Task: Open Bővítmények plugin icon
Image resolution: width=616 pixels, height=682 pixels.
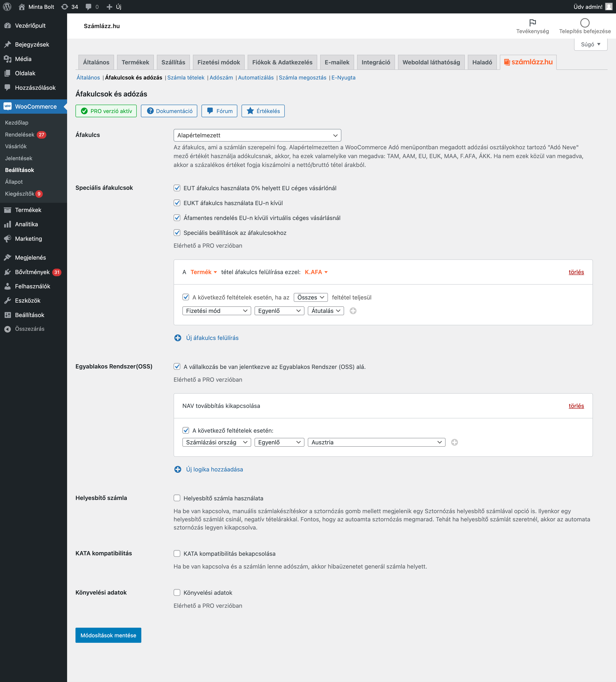Action: tap(7, 272)
